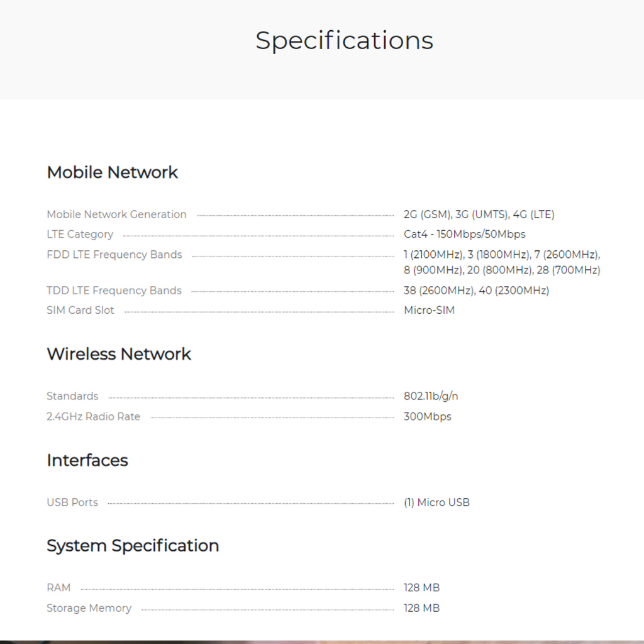The width and height of the screenshot is (644, 644).
Task: Click the Storage Memory label
Action: 89,608
